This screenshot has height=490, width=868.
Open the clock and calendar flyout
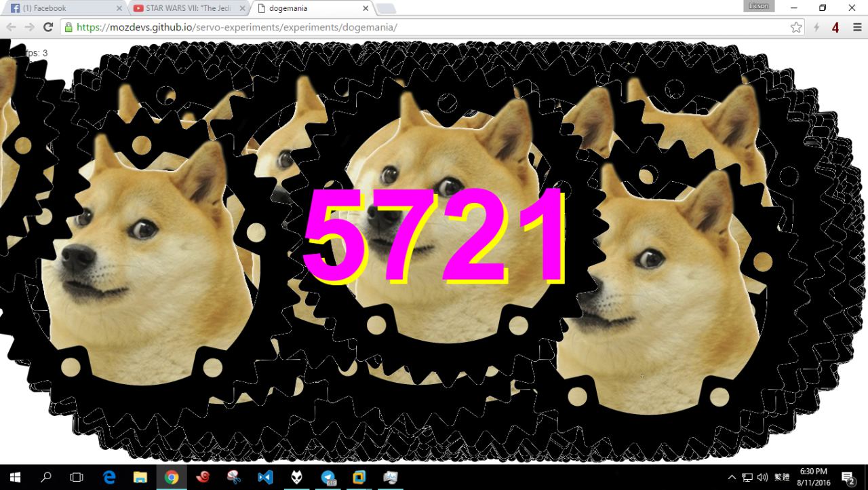click(x=813, y=477)
